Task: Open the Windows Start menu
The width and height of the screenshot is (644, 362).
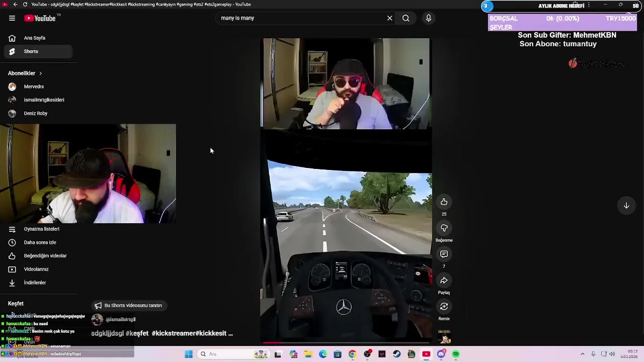Action: click(x=189, y=354)
